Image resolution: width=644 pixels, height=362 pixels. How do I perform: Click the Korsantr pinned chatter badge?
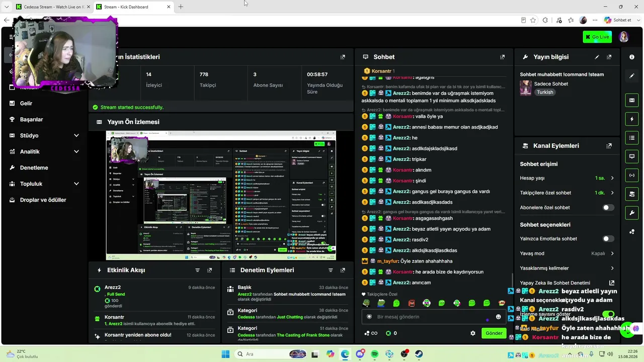pyautogui.click(x=379, y=71)
